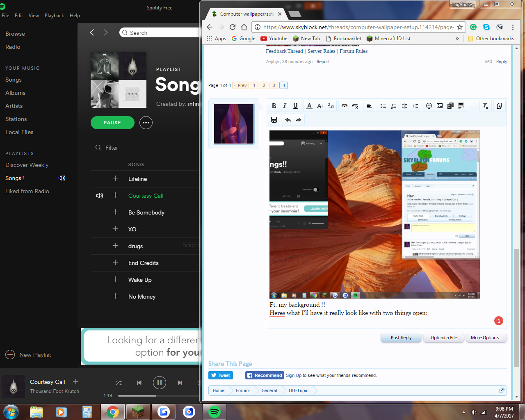The image size is (525, 420).
Task: Open the Chrome three-dot menu
Action: [x=513, y=27]
